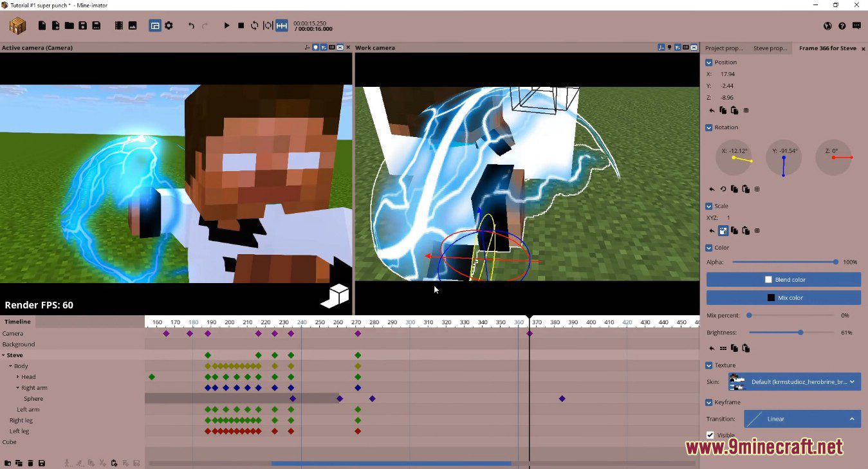Click the X rotation wheel
This screenshot has width=868, height=469.
point(734,158)
